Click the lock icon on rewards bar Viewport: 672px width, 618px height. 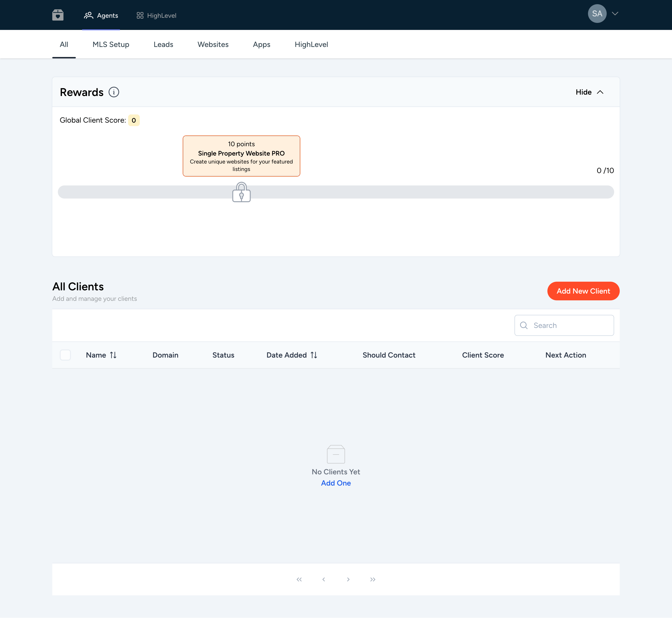(x=241, y=192)
